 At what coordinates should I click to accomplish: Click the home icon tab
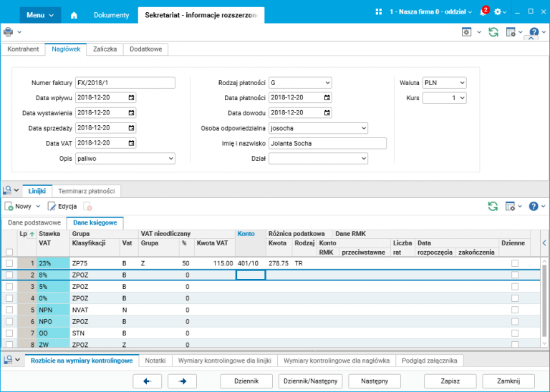pos(74,15)
